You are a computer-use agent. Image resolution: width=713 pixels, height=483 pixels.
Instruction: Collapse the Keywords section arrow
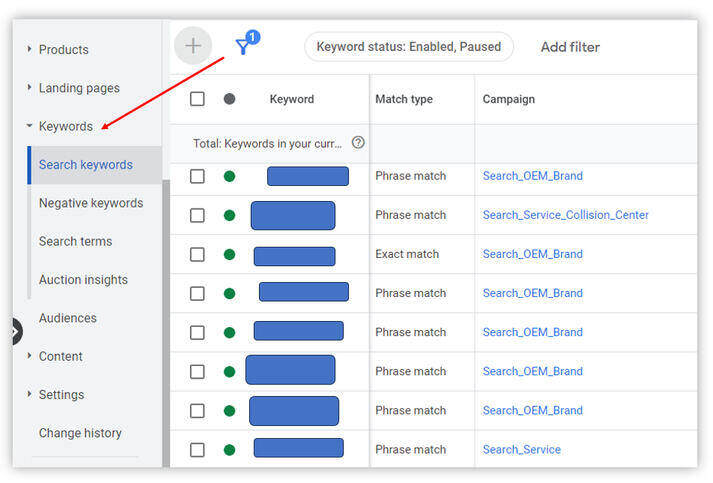(29, 126)
